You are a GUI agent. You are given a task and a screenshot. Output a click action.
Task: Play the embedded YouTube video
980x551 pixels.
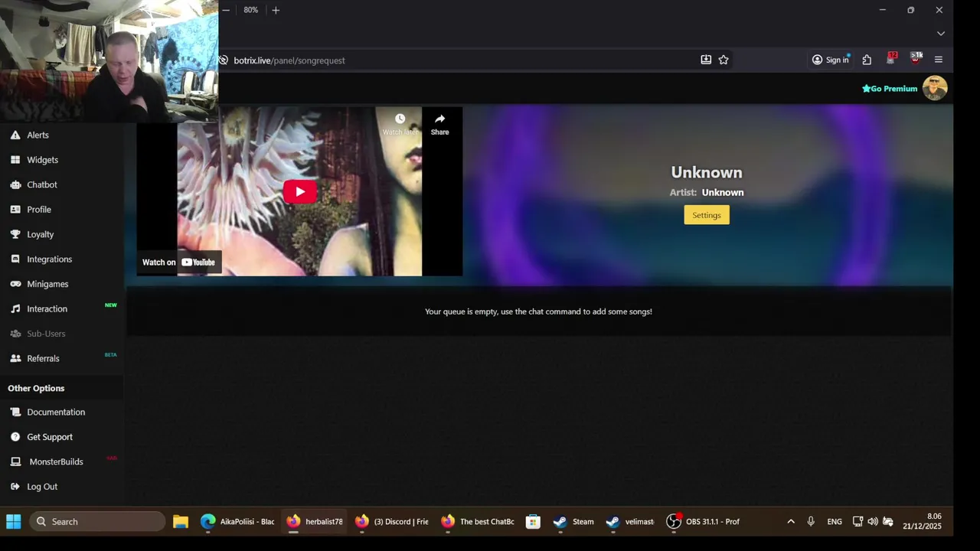pos(300,191)
